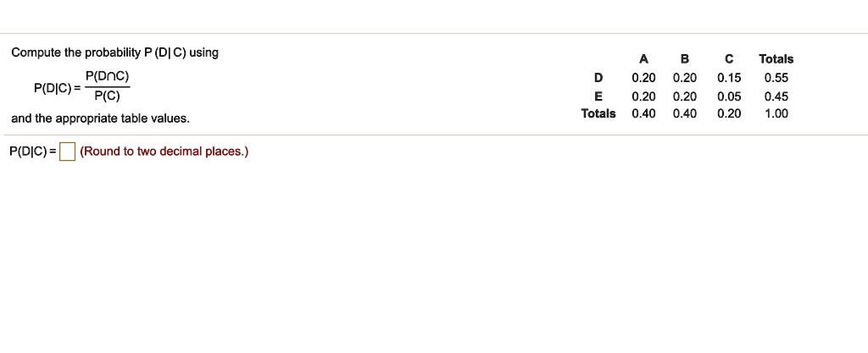Click the 'Round to two decimal places' hint
This screenshot has width=868, height=353.
coord(164,152)
